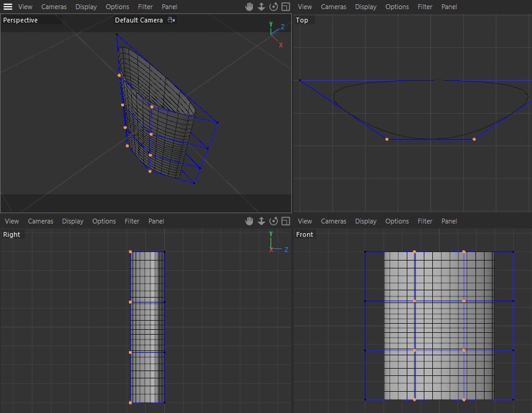Open Filter menu in Perspective viewport
The height and width of the screenshot is (413, 532).
pyautogui.click(x=145, y=7)
